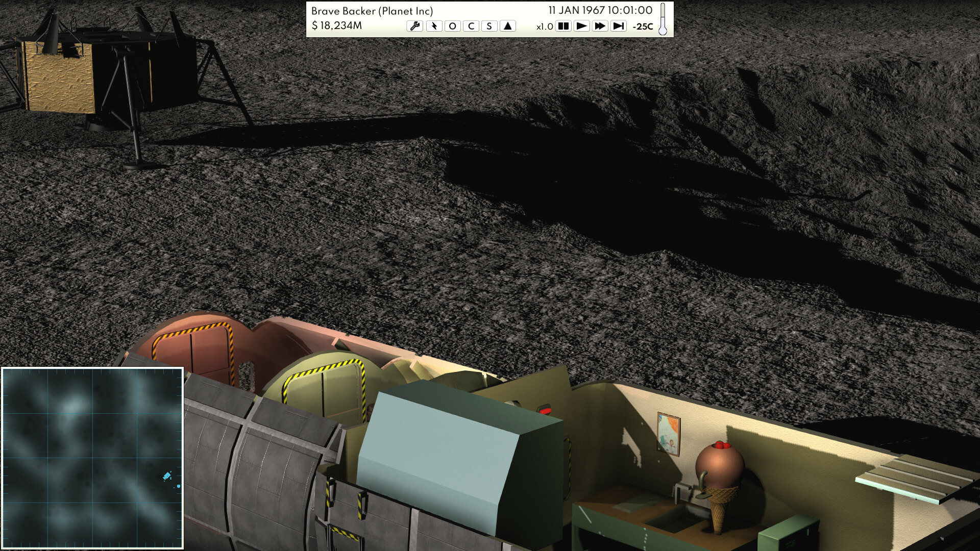Click the thermometer temperature gauge
Screen dimensions: 980x551
[x=663, y=19]
